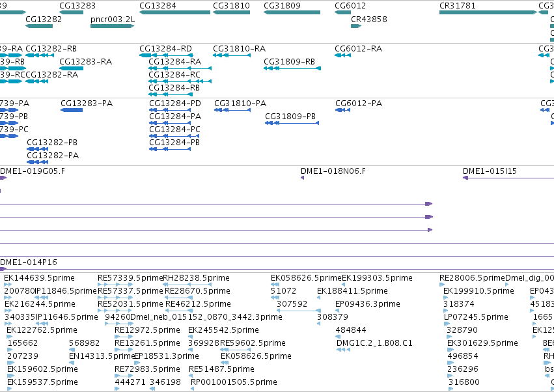Select the CG31810 gene feature

point(231,12)
